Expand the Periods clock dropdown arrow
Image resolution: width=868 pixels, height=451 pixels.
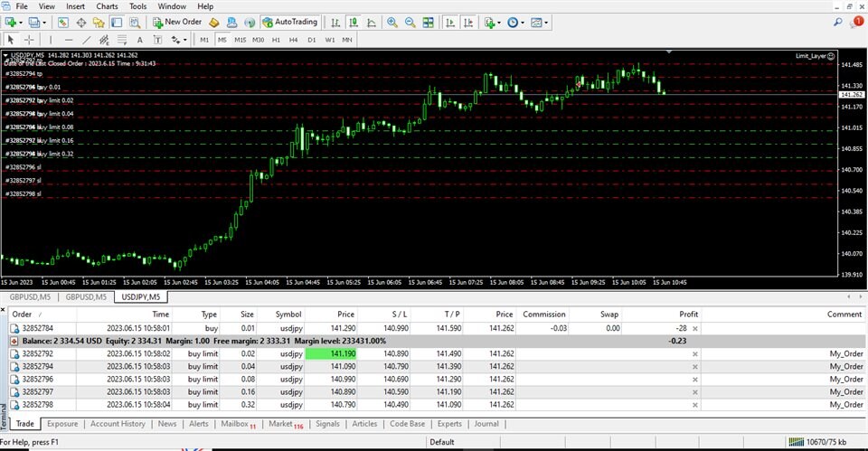(x=522, y=23)
